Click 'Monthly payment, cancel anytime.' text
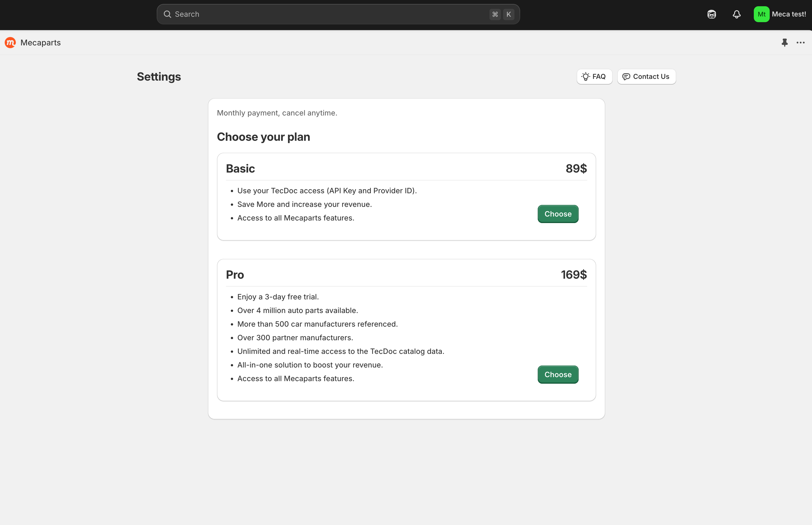This screenshot has width=812, height=525. pos(277,113)
